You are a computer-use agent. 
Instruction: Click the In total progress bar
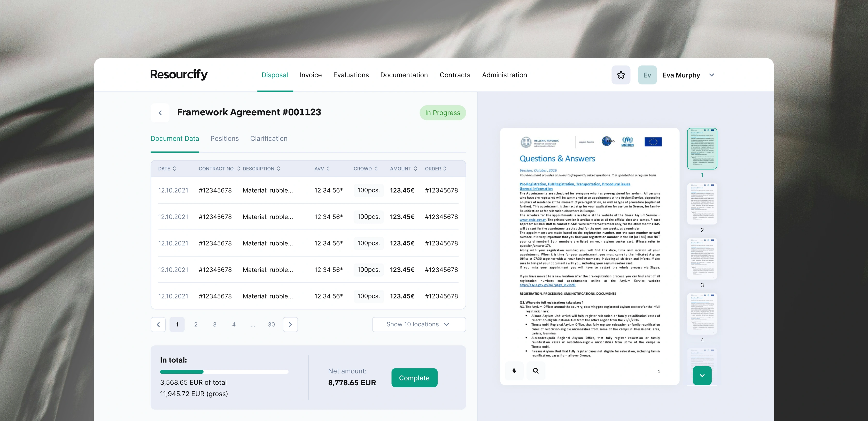224,372
